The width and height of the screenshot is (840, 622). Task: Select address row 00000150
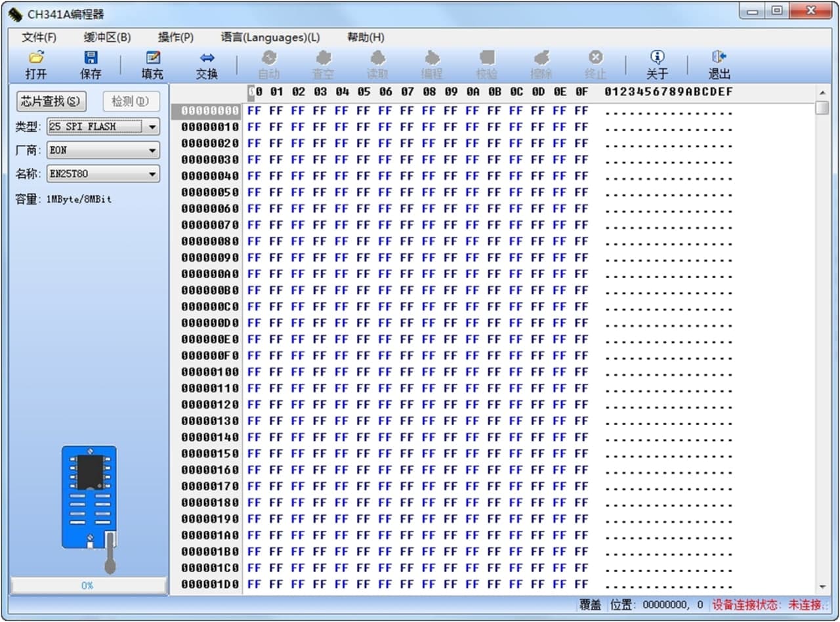click(210, 453)
